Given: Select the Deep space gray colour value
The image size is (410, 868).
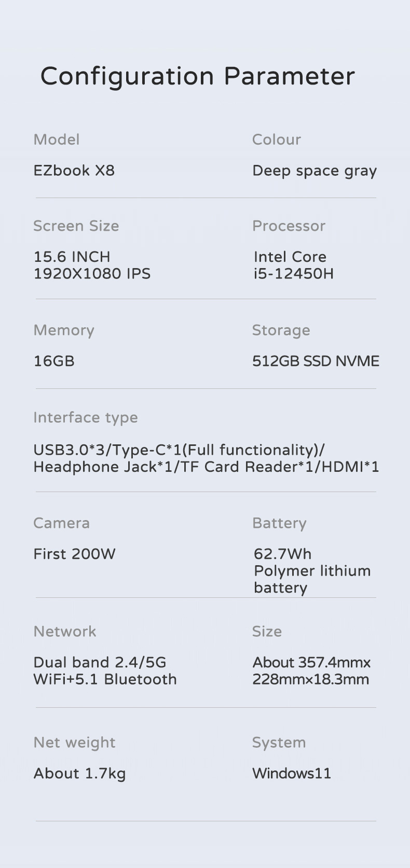Looking at the screenshot, I should (x=315, y=171).
